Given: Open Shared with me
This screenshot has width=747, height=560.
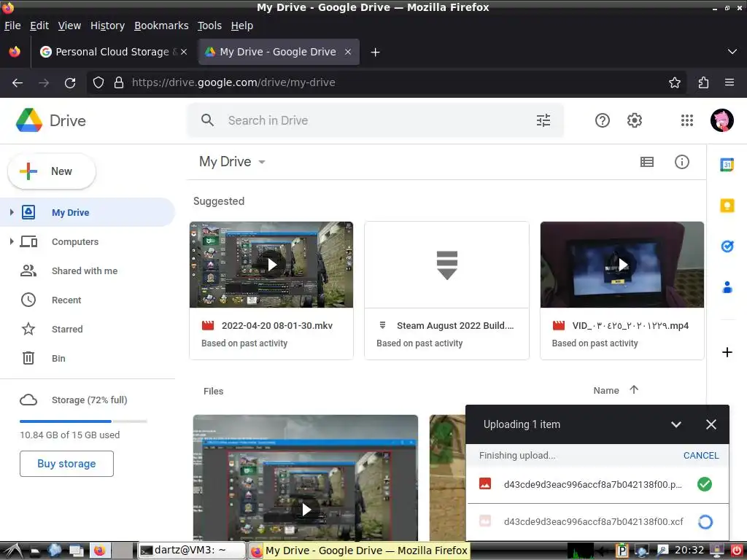Looking at the screenshot, I should pos(85,271).
